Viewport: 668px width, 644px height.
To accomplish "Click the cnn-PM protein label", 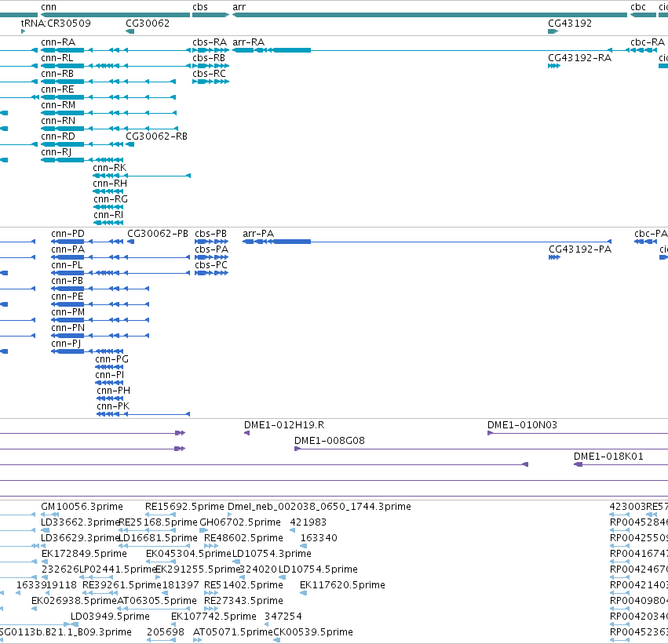I will [x=68, y=313].
